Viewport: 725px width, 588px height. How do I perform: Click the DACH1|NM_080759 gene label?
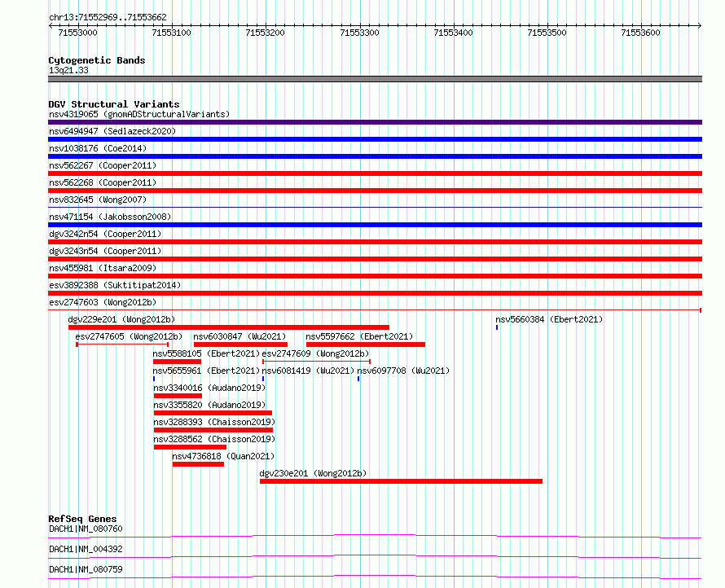coord(86,569)
